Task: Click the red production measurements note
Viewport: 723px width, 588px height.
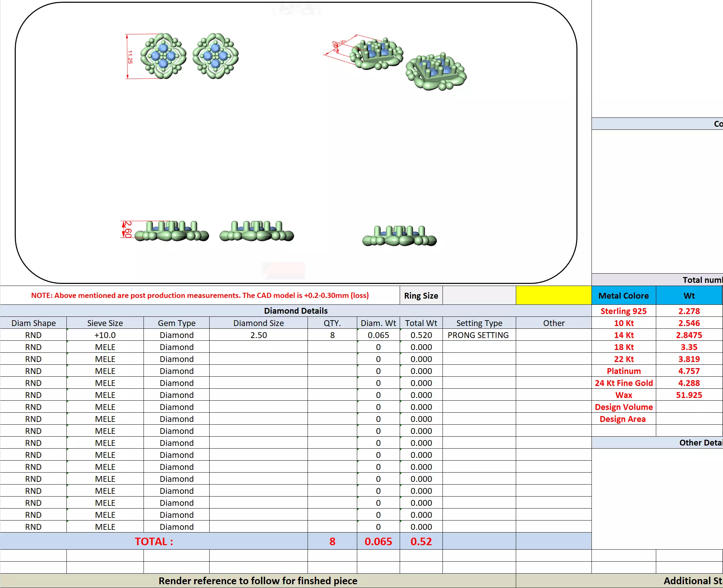Action: (200, 295)
